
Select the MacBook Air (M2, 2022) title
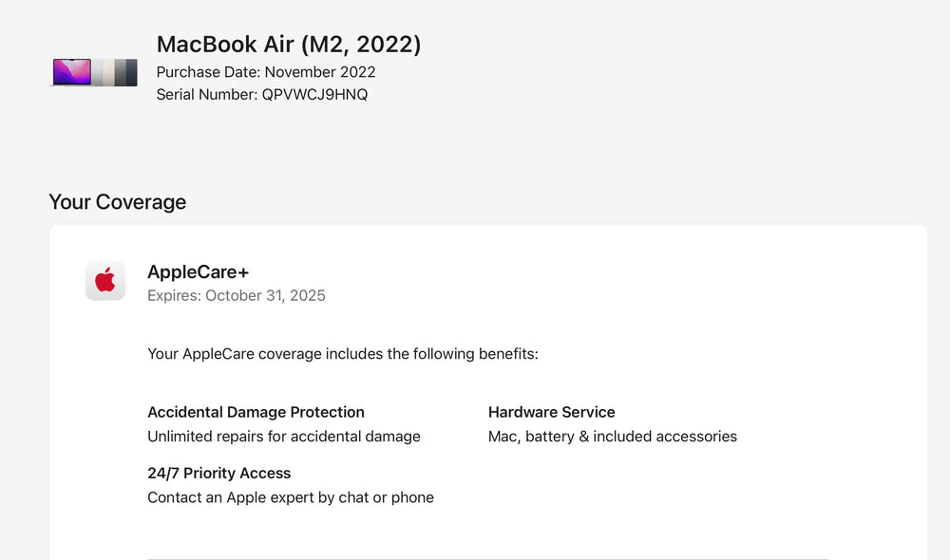(x=289, y=44)
